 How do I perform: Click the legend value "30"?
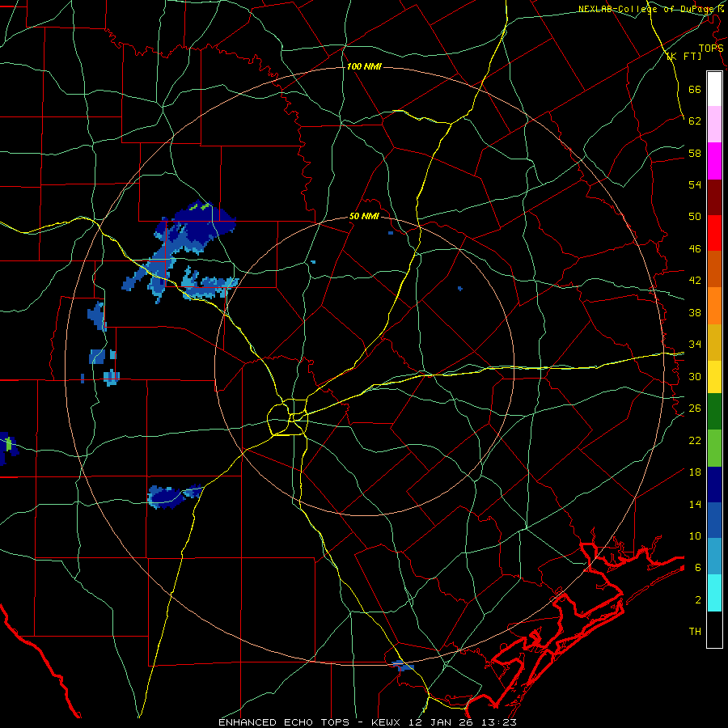click(695, 376)
